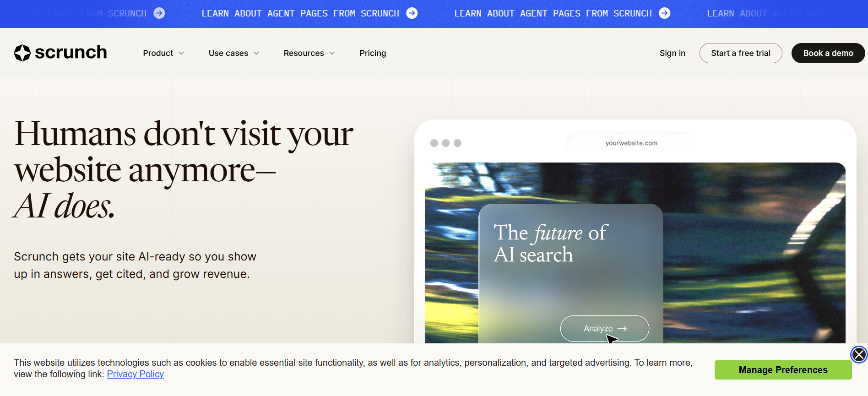Go to the Pricing page
The width and height of the screenshot is (868, 396).
click(x=373, y=53)
